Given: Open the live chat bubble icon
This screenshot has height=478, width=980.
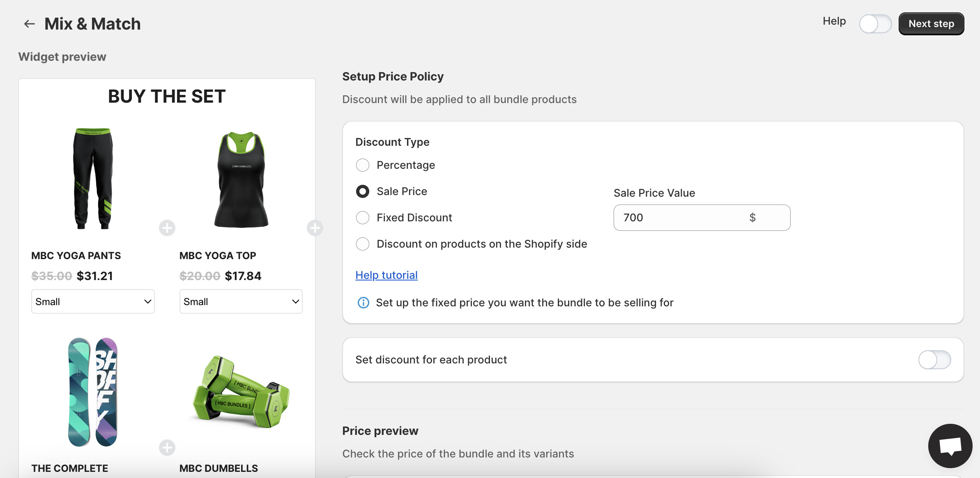Looking at the screenshot, I should pos(950,446).
